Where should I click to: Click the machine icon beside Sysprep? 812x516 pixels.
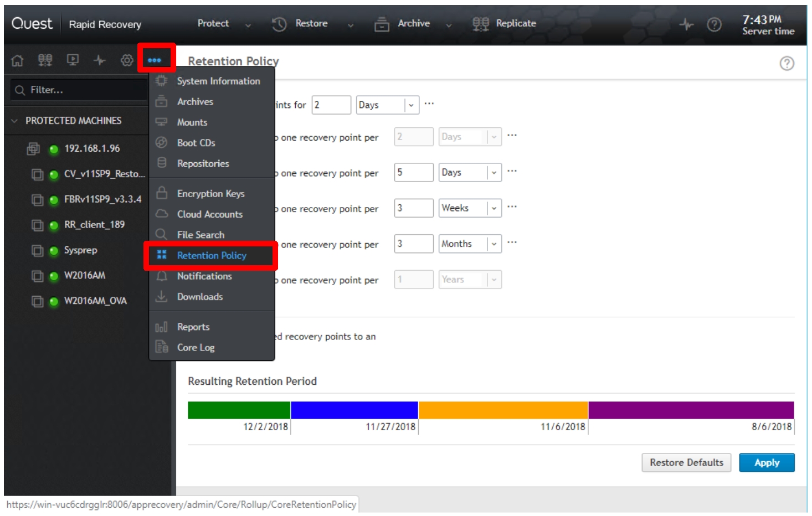[x=37, y=250]
